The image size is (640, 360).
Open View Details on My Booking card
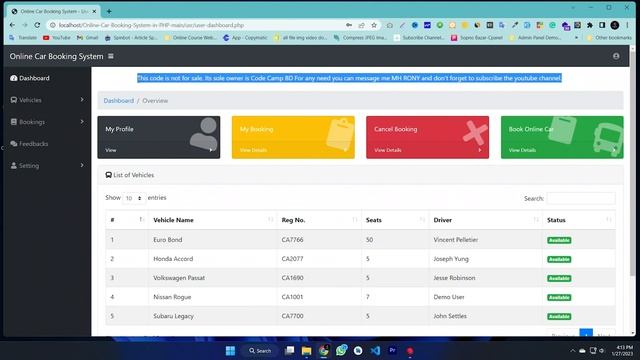click(x=253, y=150)
